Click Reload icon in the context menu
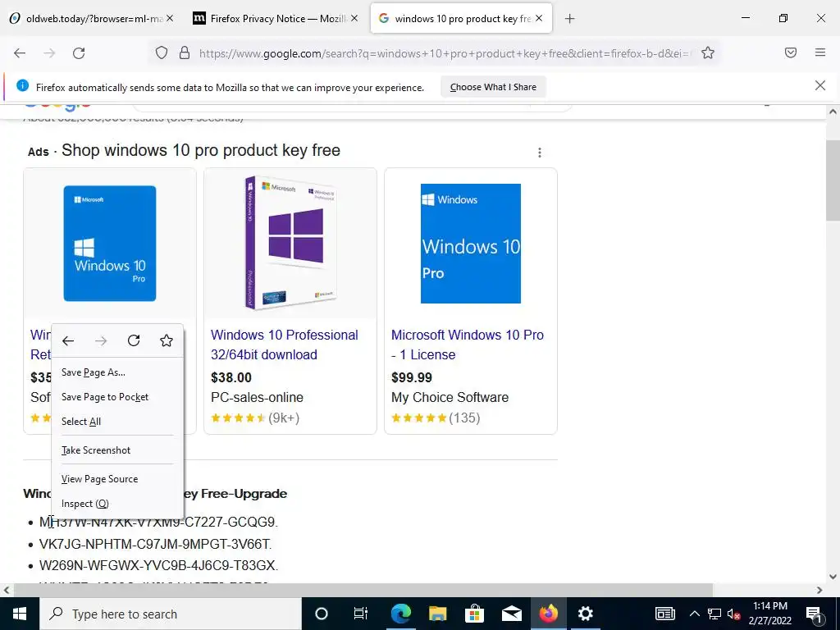 134,340
